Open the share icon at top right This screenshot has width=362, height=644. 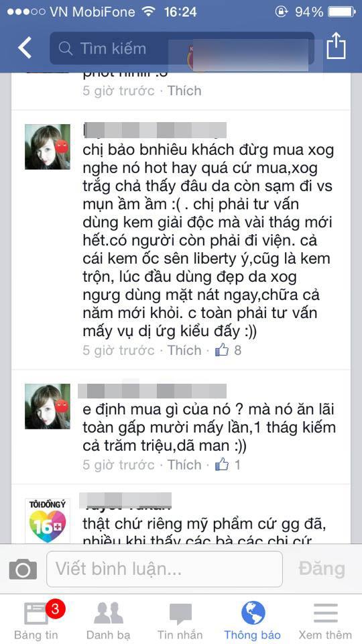coord(336,46)
